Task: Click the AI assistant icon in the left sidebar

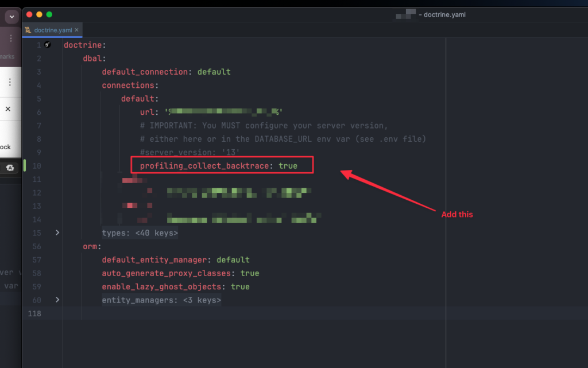Action: point(10,167)
